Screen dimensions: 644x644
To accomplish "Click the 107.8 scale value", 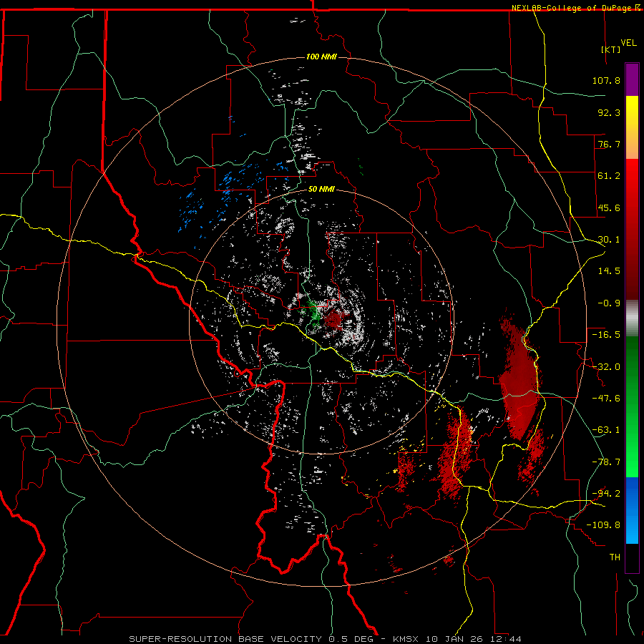I will pos(606,80).
